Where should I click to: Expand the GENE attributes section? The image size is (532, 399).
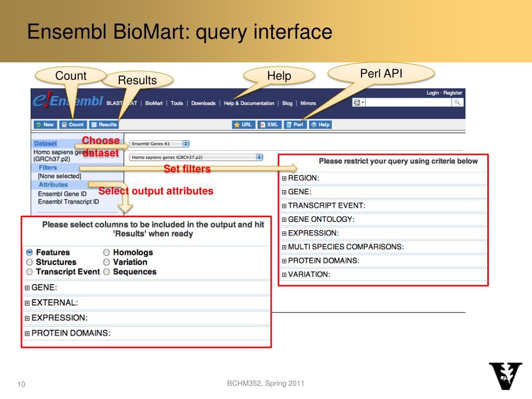click(27, 288)
